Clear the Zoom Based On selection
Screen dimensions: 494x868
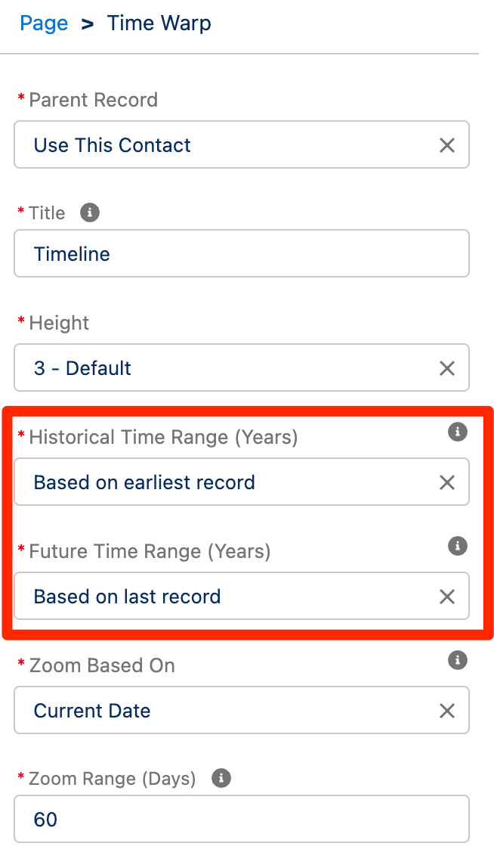[446, 710]
